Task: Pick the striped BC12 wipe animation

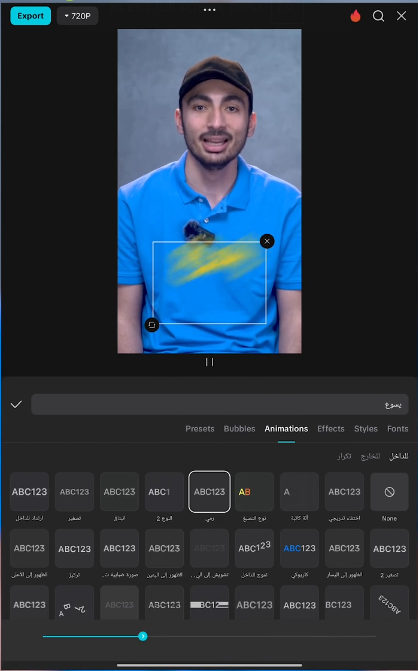Action: tap(209, 603)
